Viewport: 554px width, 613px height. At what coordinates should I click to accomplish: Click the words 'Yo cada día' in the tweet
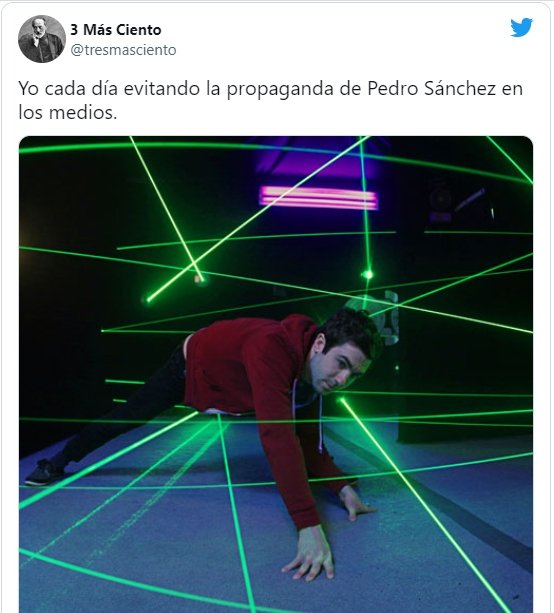68,89
